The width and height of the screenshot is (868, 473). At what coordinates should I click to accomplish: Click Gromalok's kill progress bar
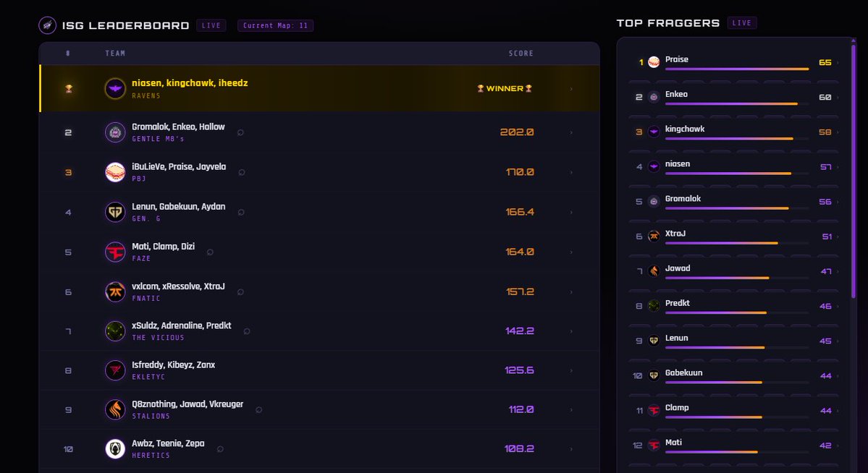[x=737, y=208]
